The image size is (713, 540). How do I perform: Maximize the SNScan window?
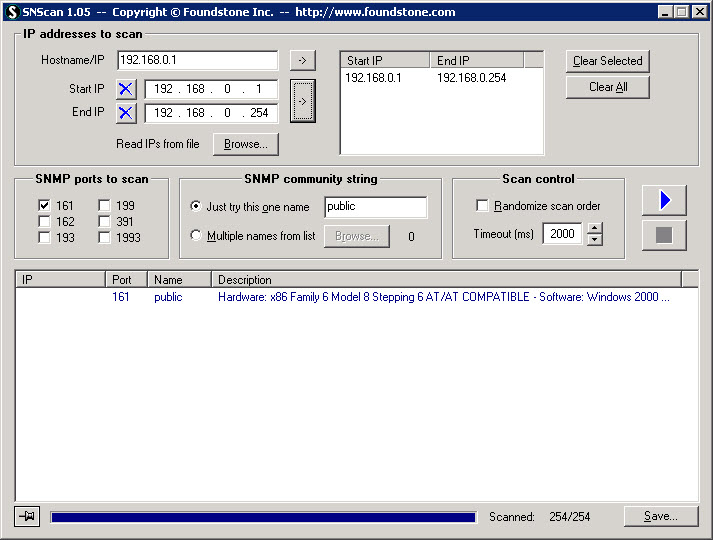coord(682,12)
